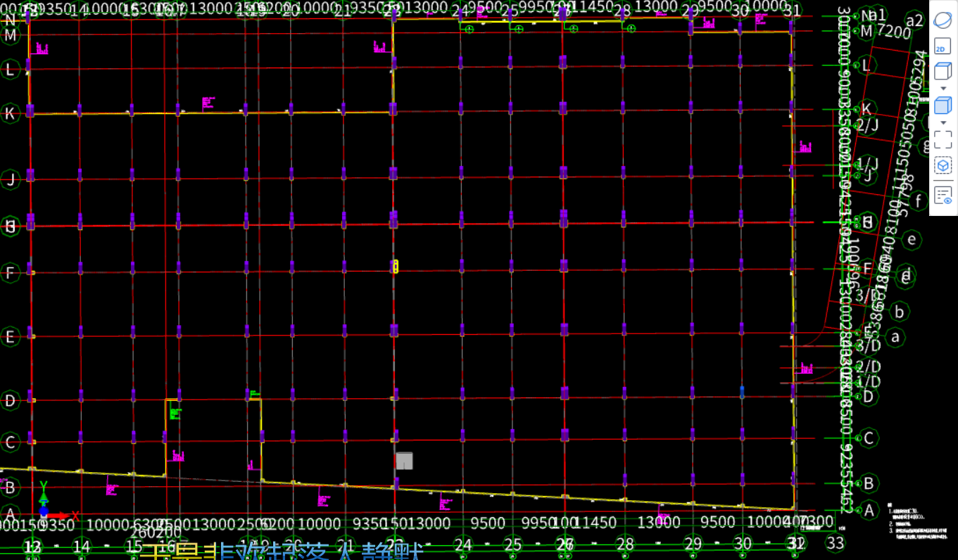Screen dimensions: 958x560
Task: Activate the dashed-frame zoom window tool
Action: (943, 139)
